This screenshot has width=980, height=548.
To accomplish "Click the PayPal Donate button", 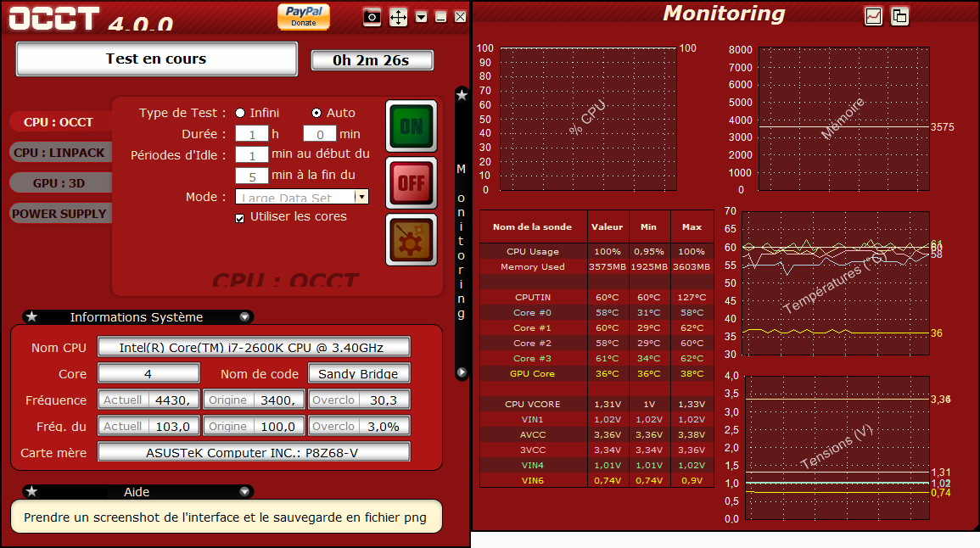I will pos(303,16).
